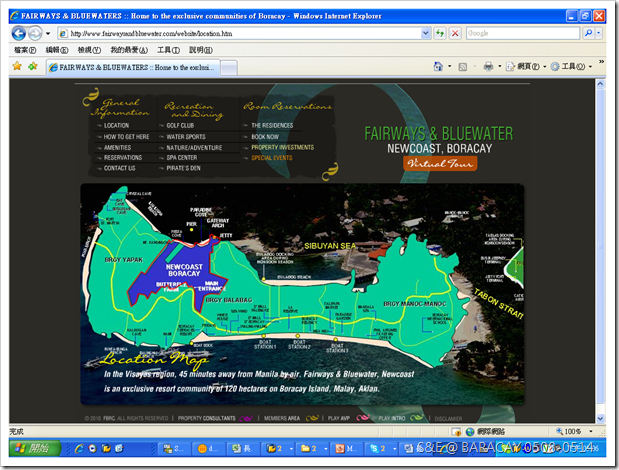Viewport: 619px width, 470px height.
Task: Expand the address bar history dropdown
Action: pos(426,34)
